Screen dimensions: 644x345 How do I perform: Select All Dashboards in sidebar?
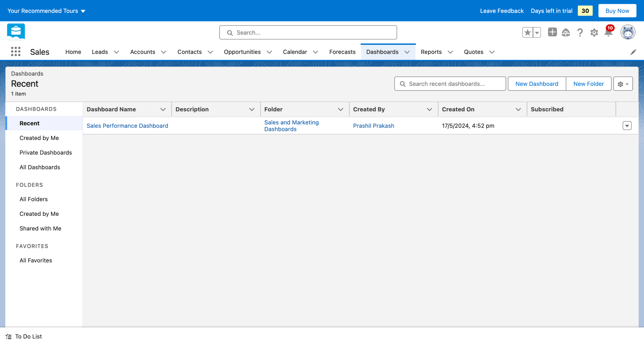[40, 167]
